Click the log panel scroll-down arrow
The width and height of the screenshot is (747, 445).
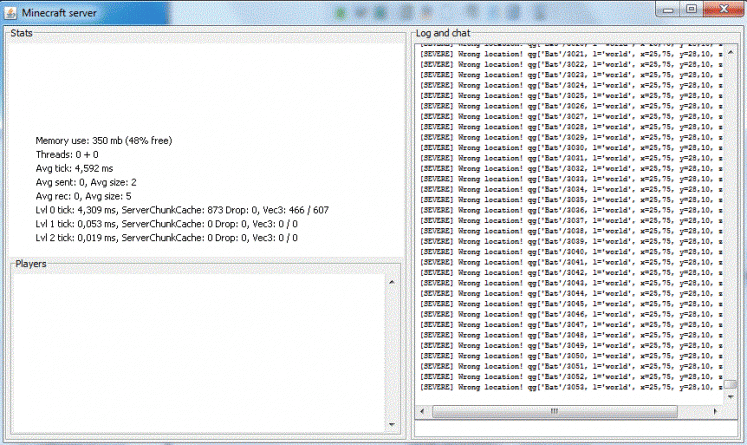pyautogui.click(x=731, y=396)
